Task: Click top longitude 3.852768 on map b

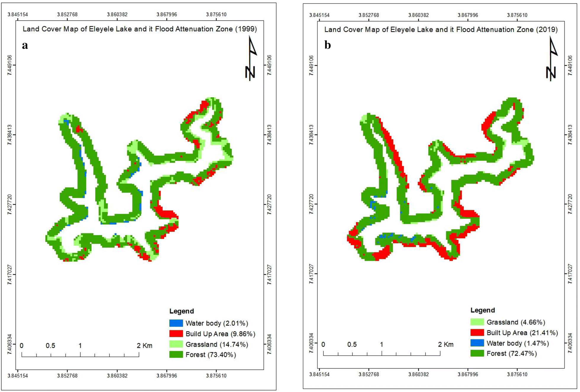Action: [369, 15]
